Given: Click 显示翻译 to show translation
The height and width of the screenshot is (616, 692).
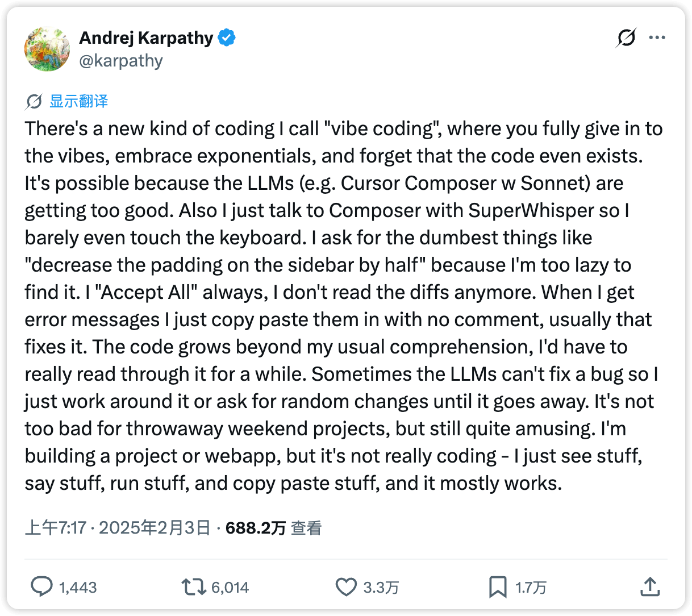Looking at the screenshot, I should click(x=78, y=102).
